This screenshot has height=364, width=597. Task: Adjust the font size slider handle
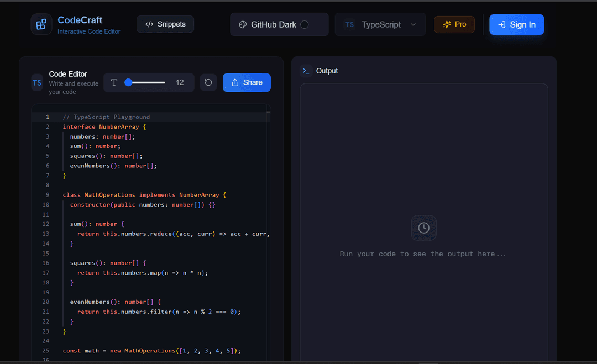tap(129, 82)
